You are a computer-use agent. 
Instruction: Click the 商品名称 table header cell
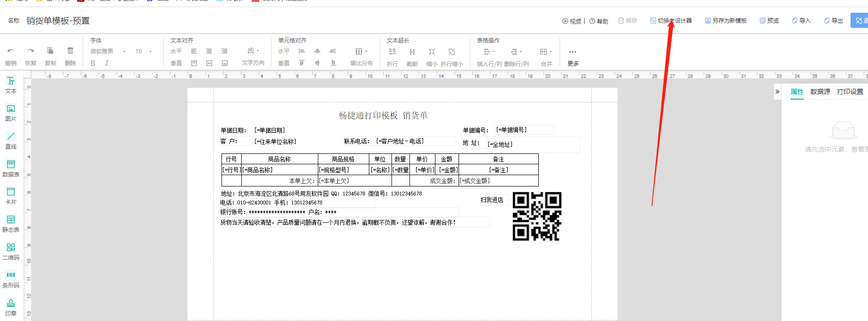pos(280,159)
